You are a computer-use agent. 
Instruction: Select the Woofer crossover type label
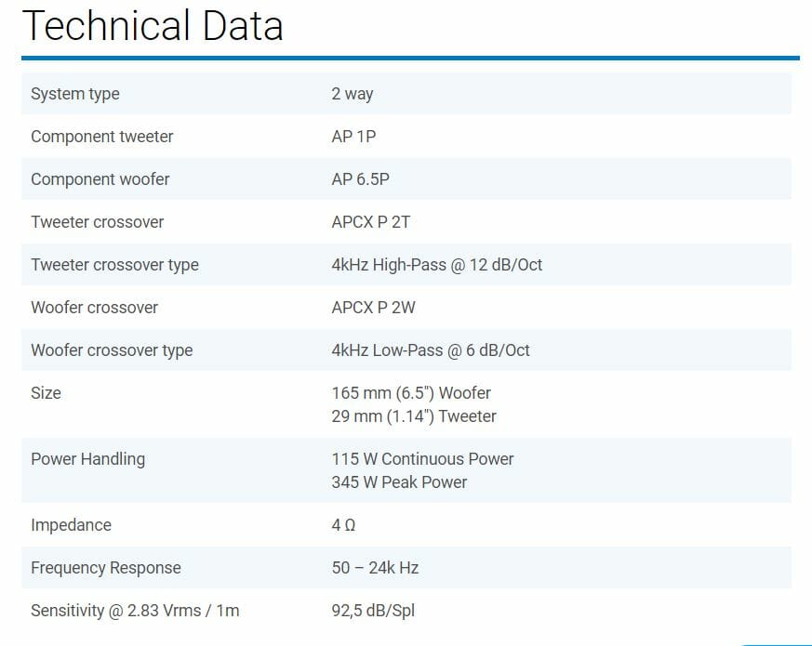(112, 350)
